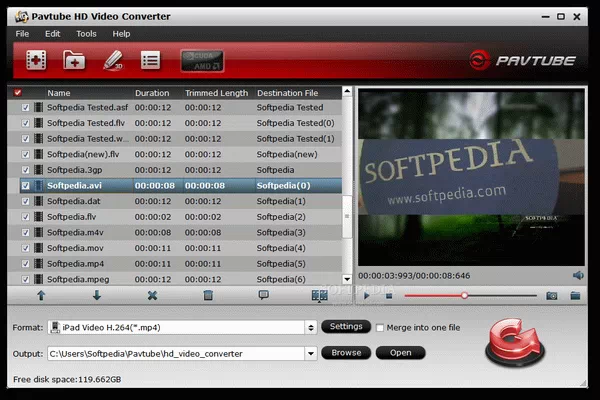
Task: Click the Open output folder button
Action: (400, 353)
